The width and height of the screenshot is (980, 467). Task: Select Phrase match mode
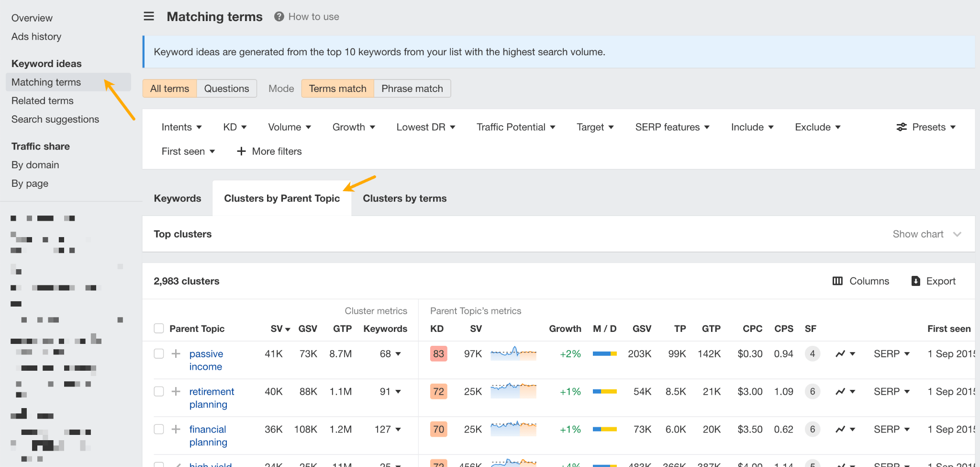[412, 88]
